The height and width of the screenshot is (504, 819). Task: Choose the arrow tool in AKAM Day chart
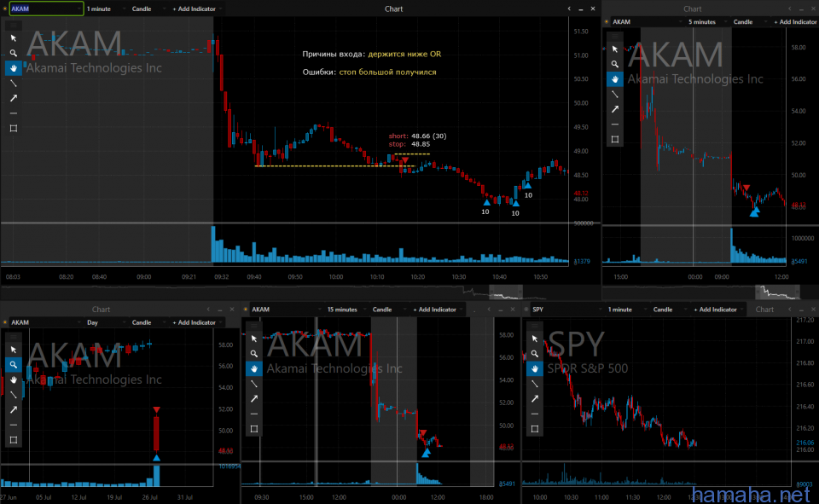click(x=14, y=410)
